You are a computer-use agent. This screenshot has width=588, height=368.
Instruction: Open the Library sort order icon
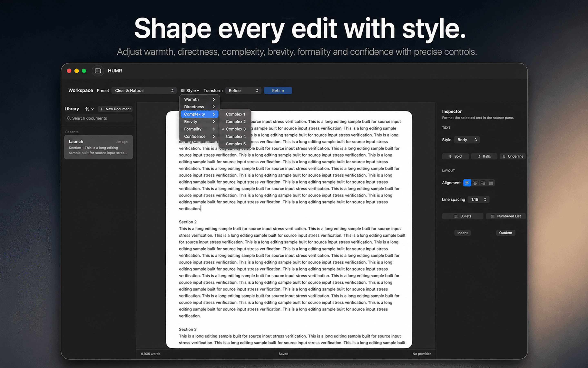click(89, 109)
